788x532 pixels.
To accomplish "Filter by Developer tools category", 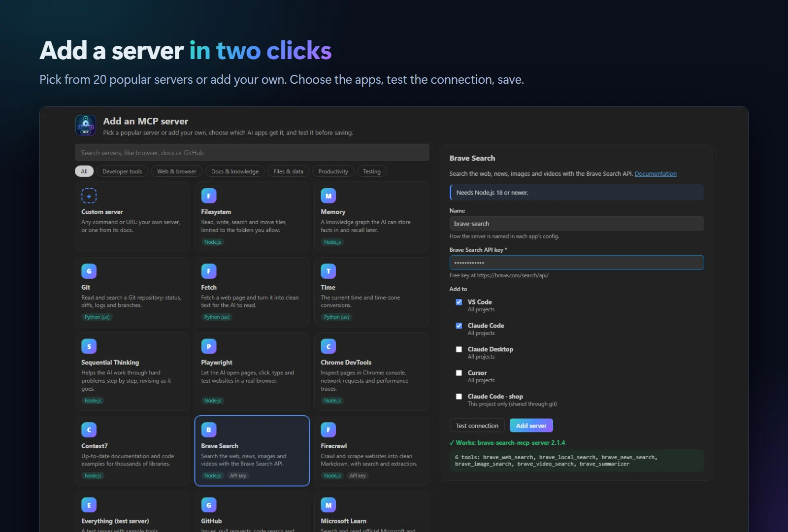I will coord(122,171).
